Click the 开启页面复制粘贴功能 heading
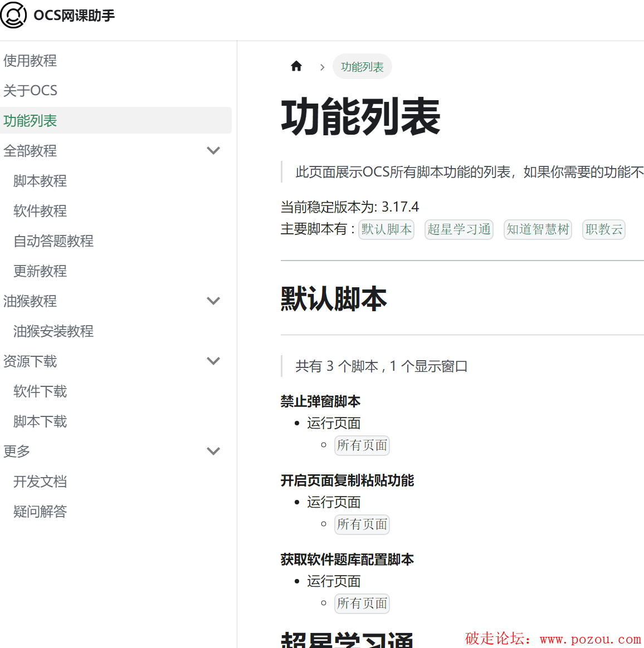This screenshot has width=644, height=648. tap(348, 480)
